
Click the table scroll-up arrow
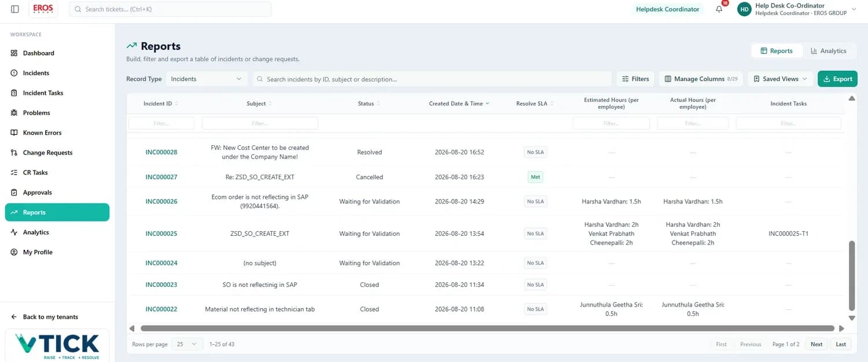pos(852,99)
